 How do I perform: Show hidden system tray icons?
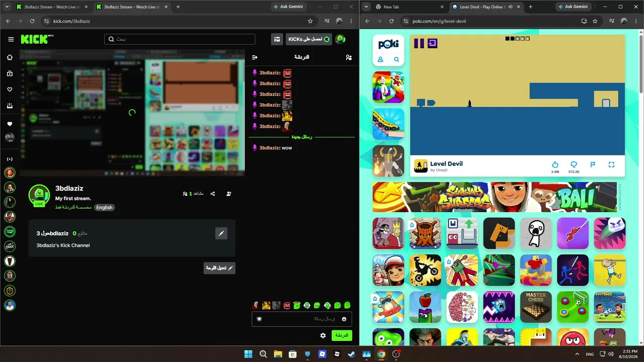pos(577,354)
